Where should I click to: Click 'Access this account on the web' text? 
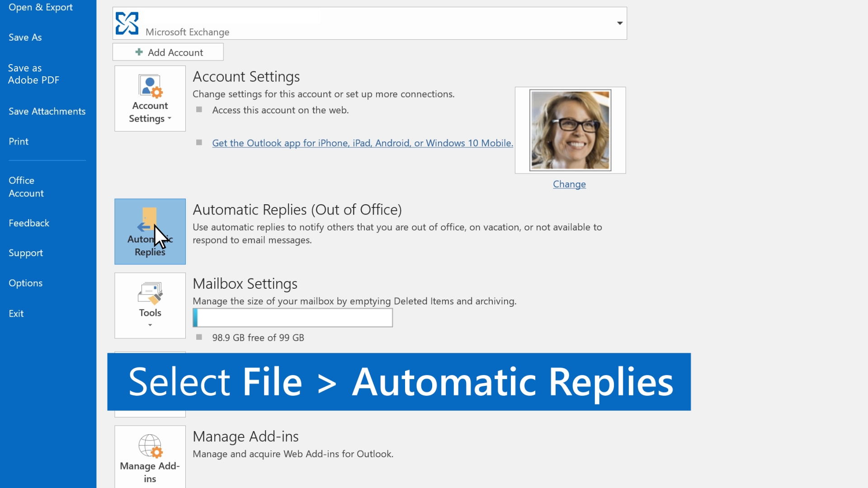280,110
